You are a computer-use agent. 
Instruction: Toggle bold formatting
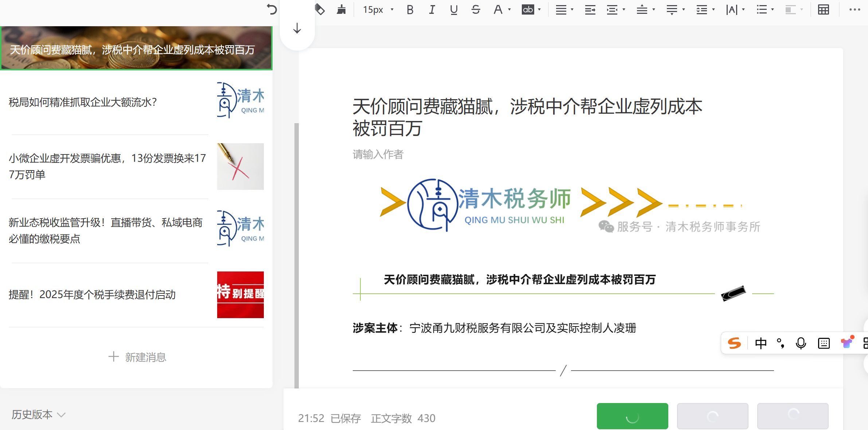410,9
